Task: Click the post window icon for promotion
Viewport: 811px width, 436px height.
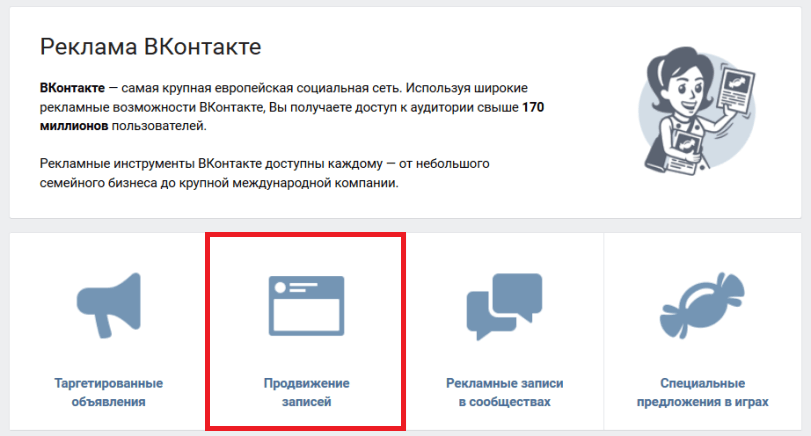Action: coord(306,306)
